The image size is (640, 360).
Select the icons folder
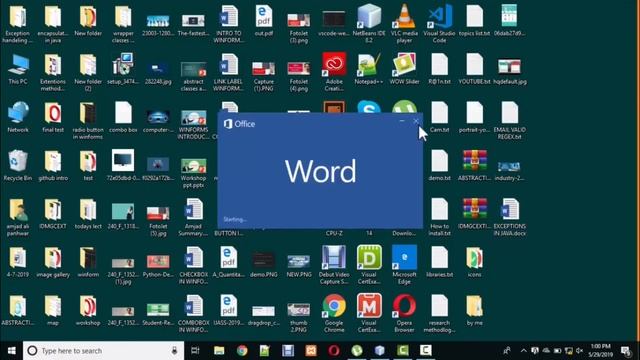[474, 261]
